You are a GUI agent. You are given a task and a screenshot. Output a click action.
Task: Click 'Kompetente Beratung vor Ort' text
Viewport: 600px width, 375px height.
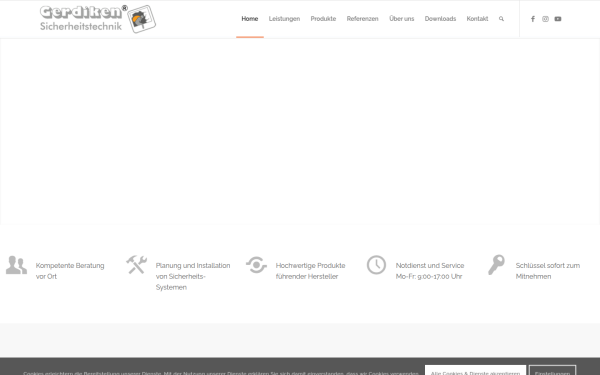(70, 271)
